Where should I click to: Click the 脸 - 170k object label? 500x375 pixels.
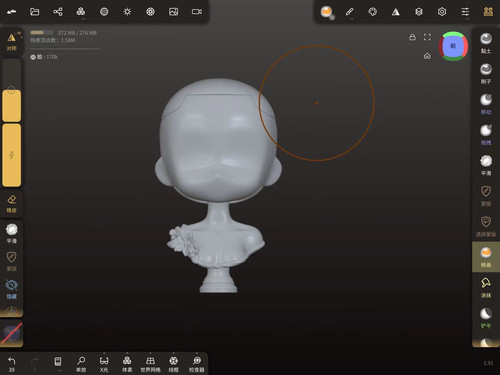(x=44, y=57)
